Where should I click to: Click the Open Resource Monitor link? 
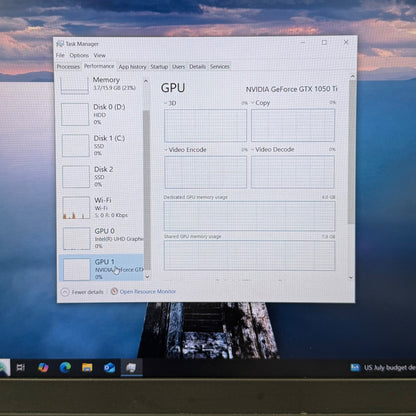(x=148, y=291)
